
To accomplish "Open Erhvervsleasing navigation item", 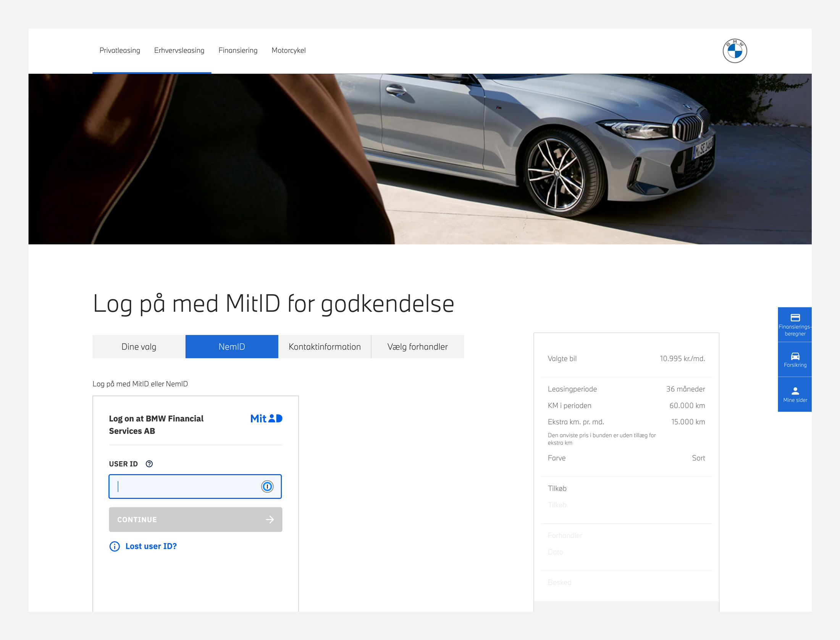I will tap(179, 50).
